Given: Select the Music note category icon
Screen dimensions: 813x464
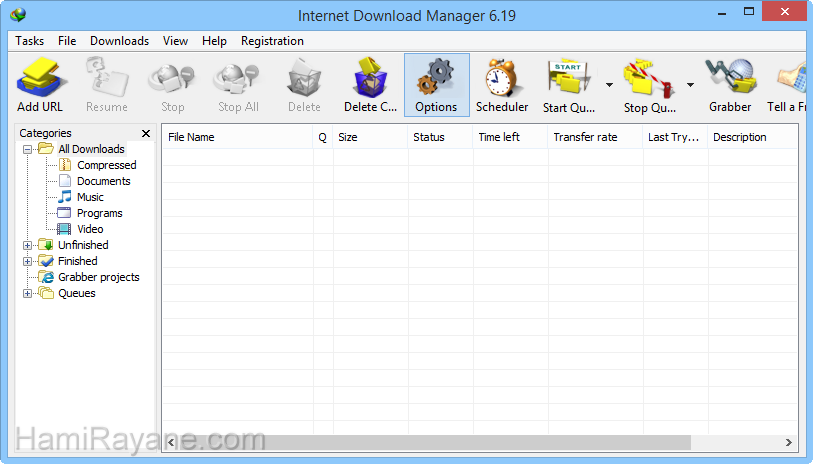Looking at the screenshot, I should click(65, 197).
